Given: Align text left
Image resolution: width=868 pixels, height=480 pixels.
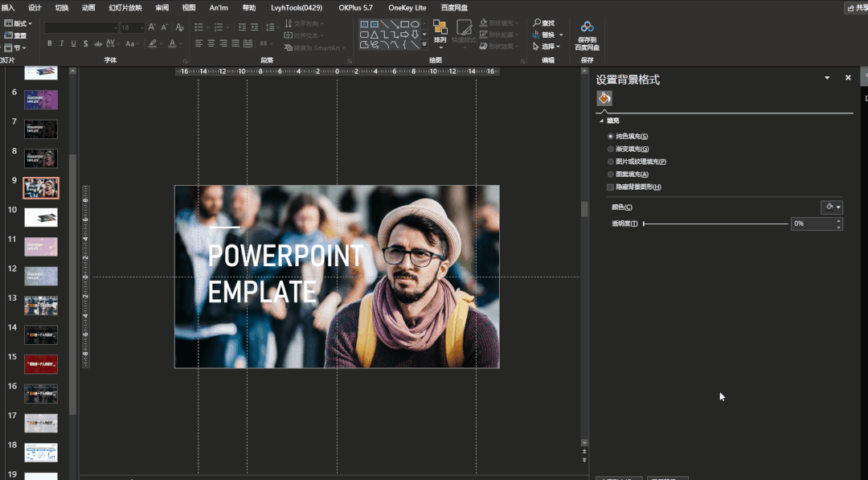Looking at the screenshot, I should pyautogui.click(x=199, y=43).
